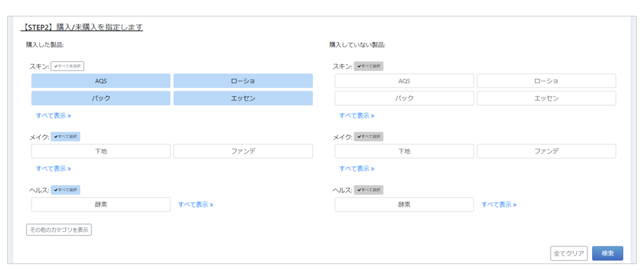
Task: Select AQS in not-purchased スキン products
Action: point(404,81)
